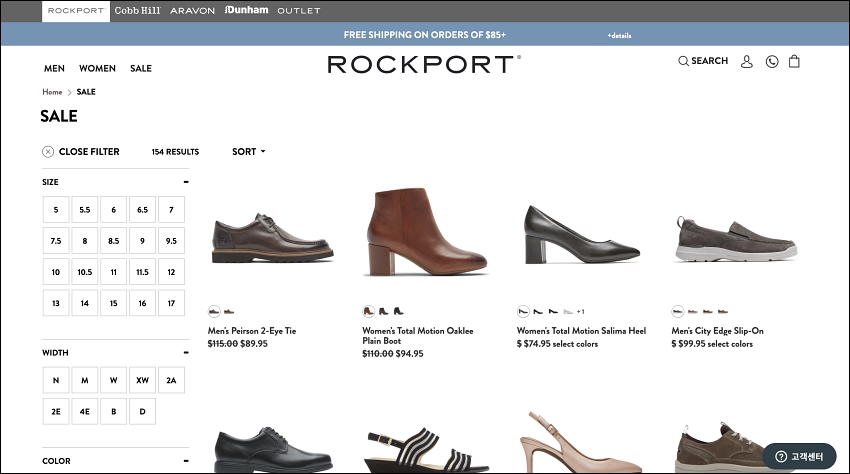Click the striped wedge sandal image
850x474 pixels.
[x=427, y=451]
